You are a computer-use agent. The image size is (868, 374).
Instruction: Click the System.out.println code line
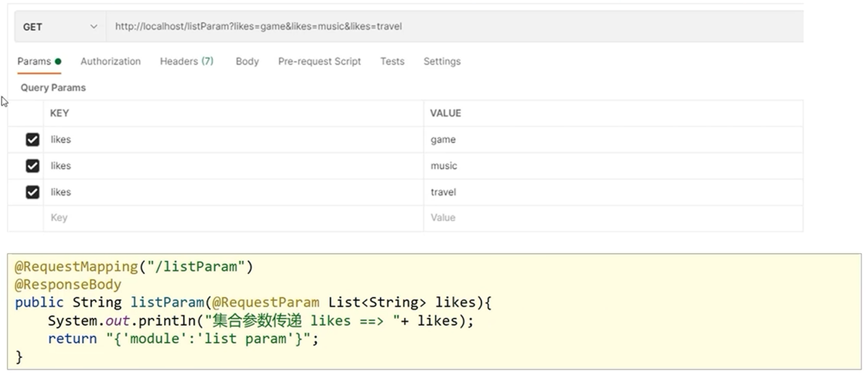point(261,321)
